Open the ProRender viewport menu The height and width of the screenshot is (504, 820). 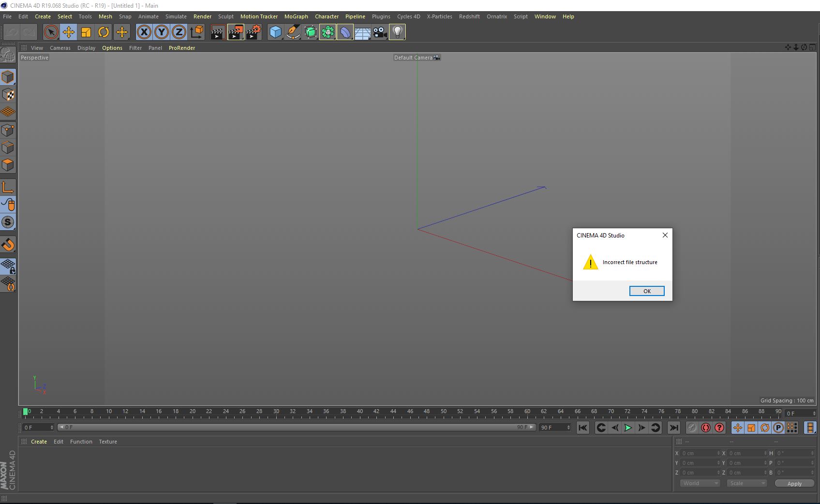click(182, 48)
